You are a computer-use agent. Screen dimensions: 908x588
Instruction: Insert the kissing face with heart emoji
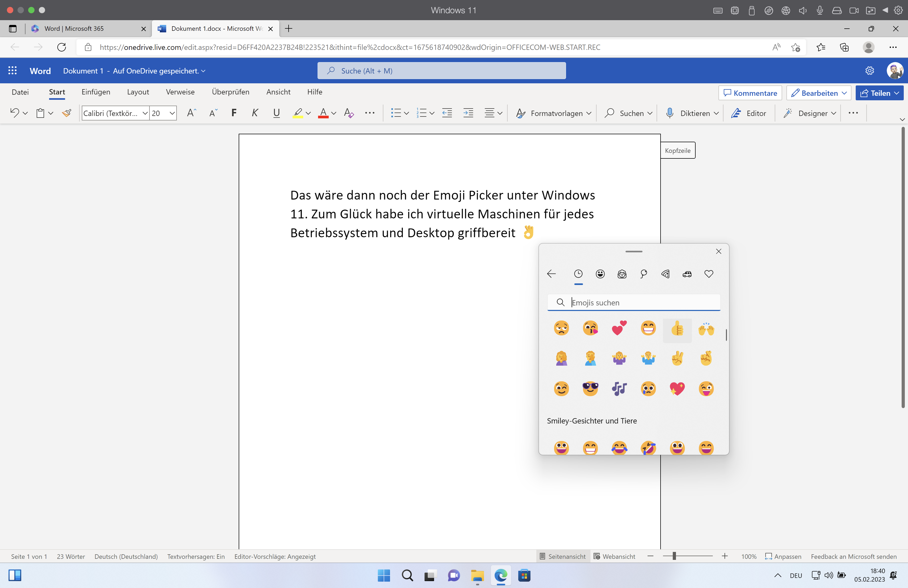[x=590, y=328]
